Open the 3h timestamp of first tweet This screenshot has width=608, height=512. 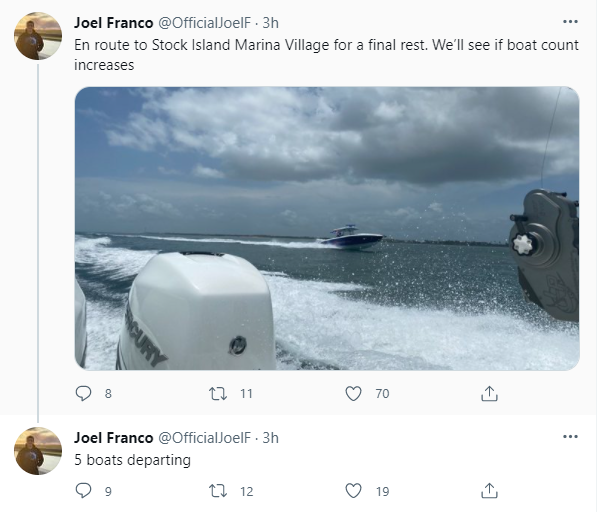(x=270, y=22)
